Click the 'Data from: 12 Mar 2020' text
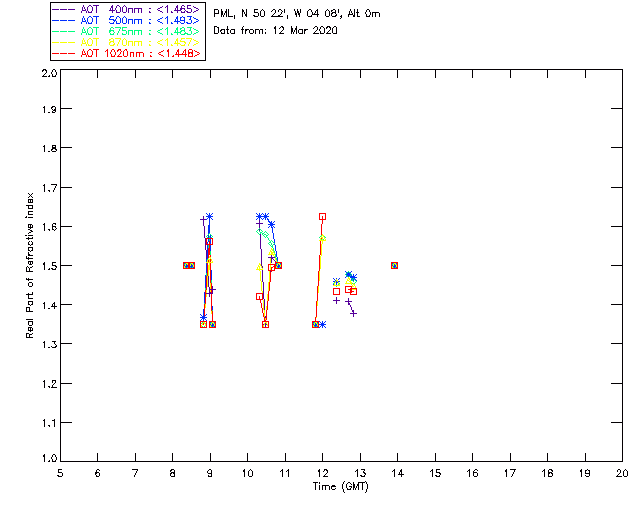 [275, 31]
